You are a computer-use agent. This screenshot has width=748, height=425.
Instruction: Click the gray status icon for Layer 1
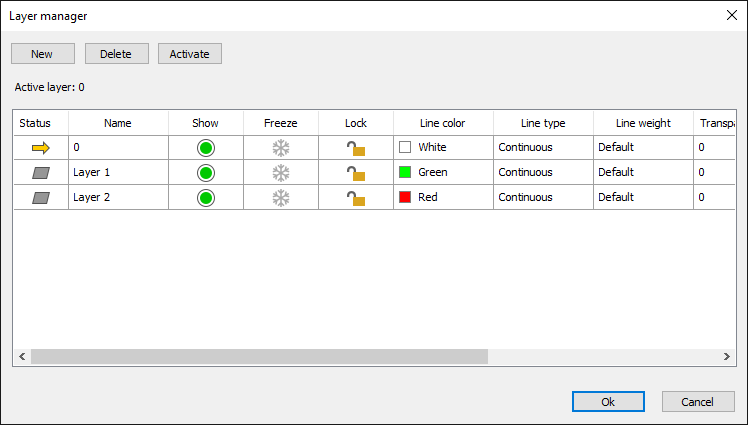coord(40,172)
